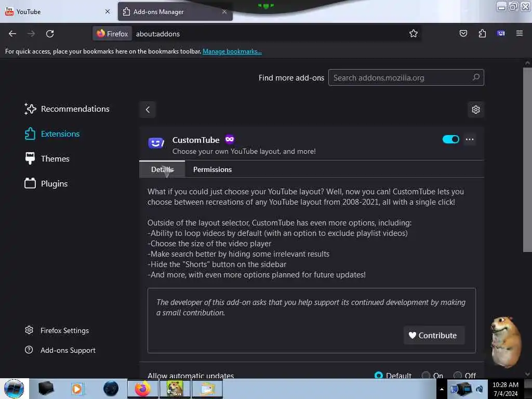Click the Contribute button
532x399 pixels.
[x=434, y=335]
